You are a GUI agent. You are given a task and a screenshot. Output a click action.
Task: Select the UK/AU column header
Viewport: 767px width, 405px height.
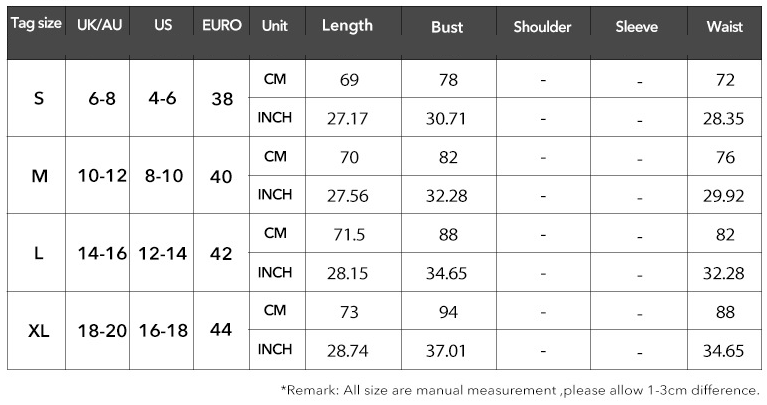pos(99,26)
